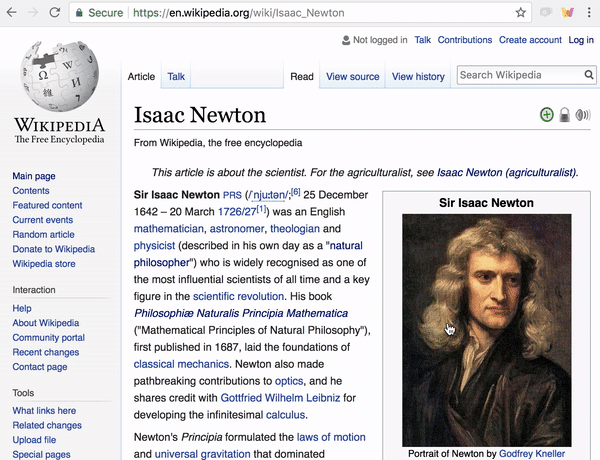Click the browser back arrow
Screen dimensions: 600x460
pyautogui.click(x=12, y=13)
